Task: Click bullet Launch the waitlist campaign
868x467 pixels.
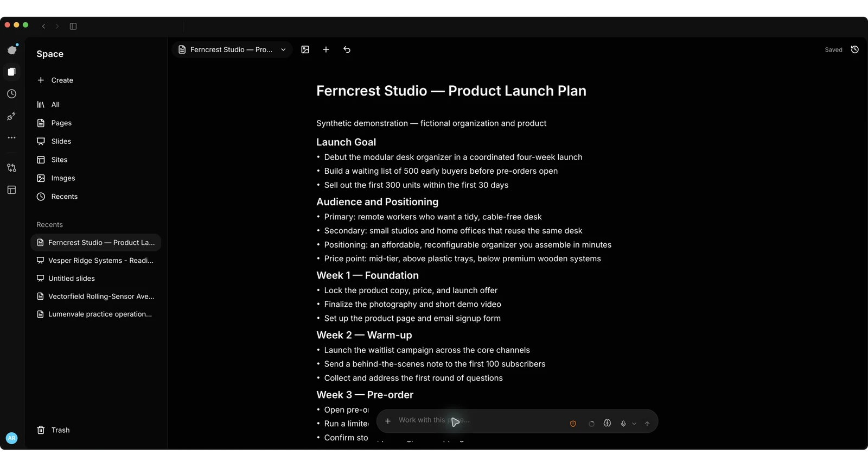Action: [x=427, y=350]
